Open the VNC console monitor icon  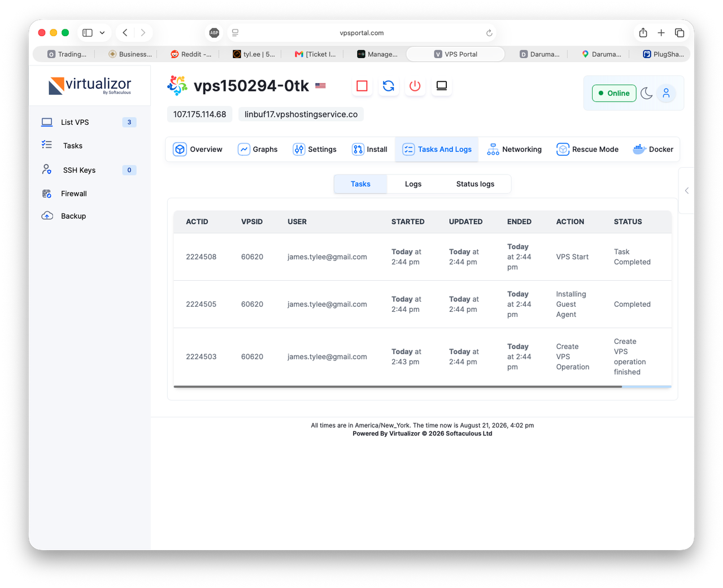click(x=442, y=86)
